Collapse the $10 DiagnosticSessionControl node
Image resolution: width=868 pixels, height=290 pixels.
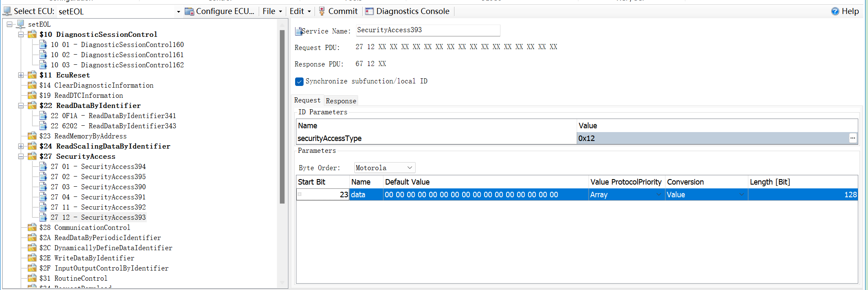pos(21,34)
